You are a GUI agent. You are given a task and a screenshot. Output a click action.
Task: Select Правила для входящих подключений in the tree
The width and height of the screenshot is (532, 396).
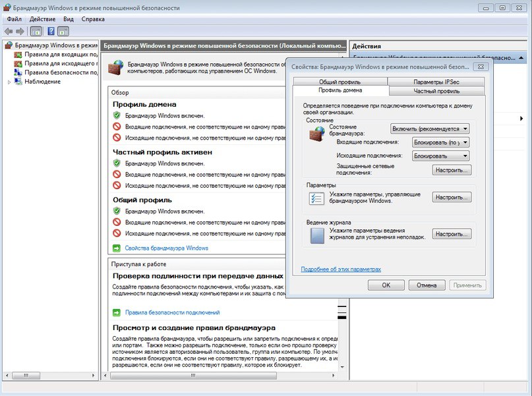click(x=61, y=54)
